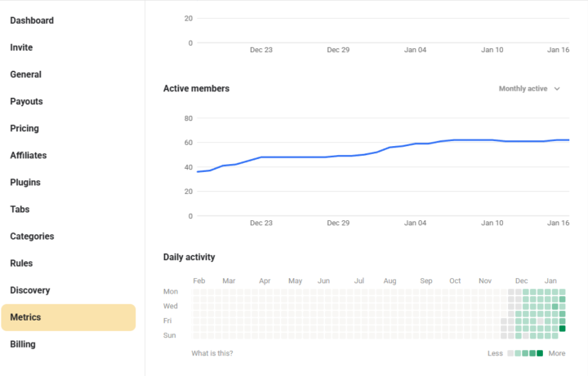Viewport: 588px width, 376px height.
Task: Select Plugins in the sidebar
Action: pos(25,182)
